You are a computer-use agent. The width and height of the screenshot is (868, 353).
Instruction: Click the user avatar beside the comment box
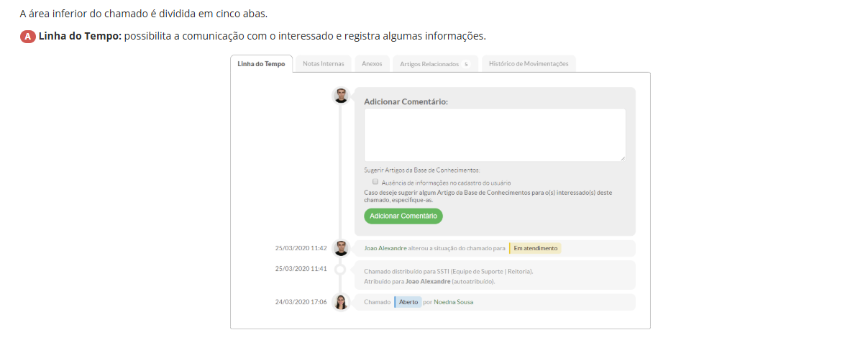click(x=341, y=96)
